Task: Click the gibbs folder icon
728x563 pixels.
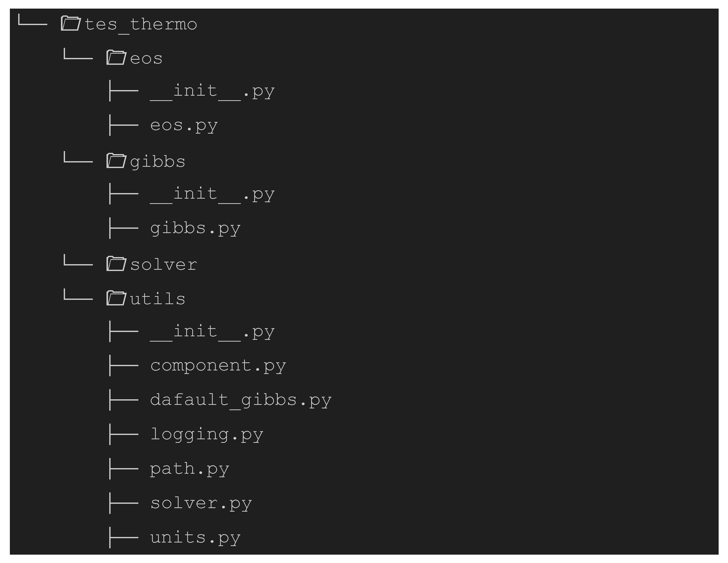Action: (116, 161)
